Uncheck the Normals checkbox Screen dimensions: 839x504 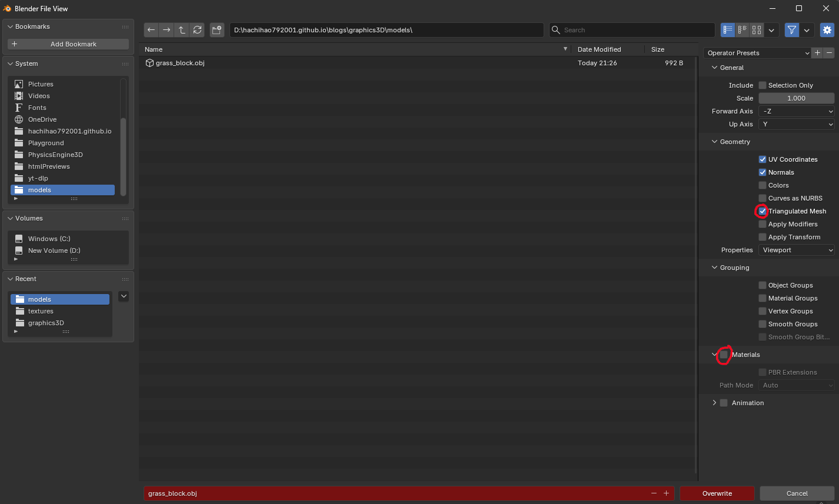[x=763, y=172]
